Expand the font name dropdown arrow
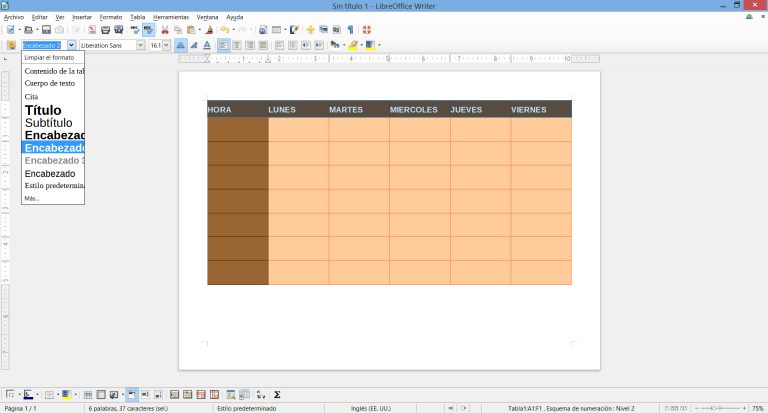Screen dimensions: 768x413 point(141,45)
